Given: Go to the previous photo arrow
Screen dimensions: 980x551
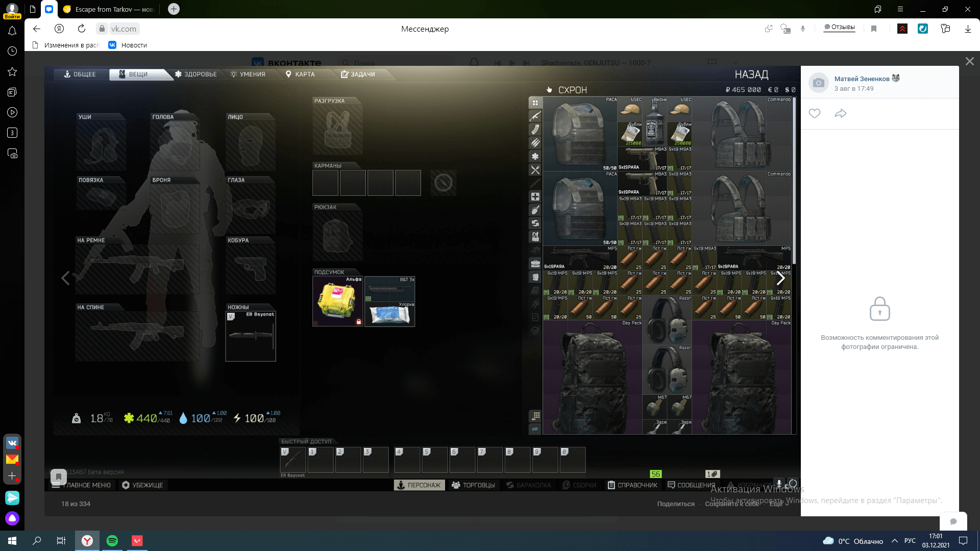Looking at the screenshot, I should tap(65, 278).
